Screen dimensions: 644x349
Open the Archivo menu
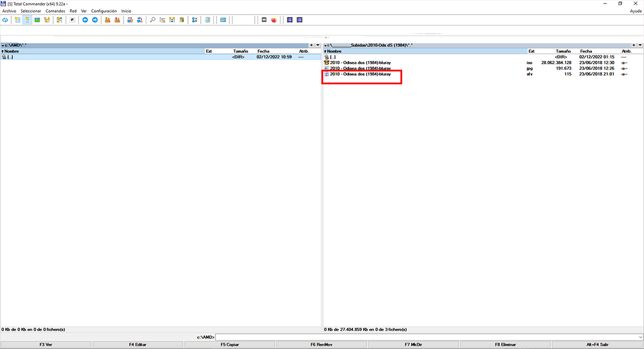tap(9, 11)
